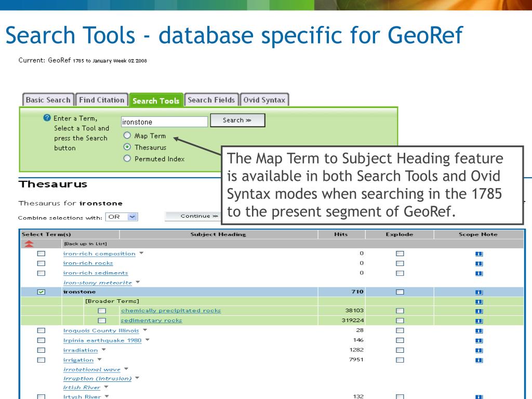Open the sedimentary rocks link
Image resolution: width=532 pixels, height=399 pixels.
coord(151,321)
